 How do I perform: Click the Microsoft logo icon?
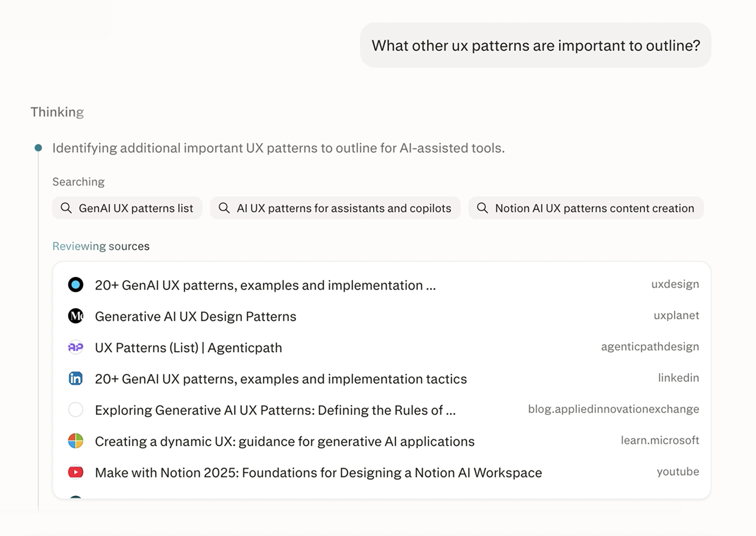[76, 441]
